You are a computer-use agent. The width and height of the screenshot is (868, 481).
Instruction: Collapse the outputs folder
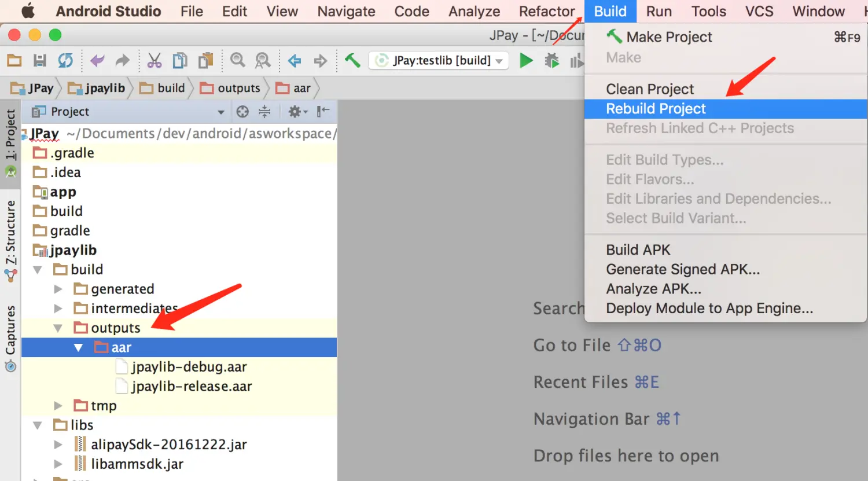[x=58, y=328]
